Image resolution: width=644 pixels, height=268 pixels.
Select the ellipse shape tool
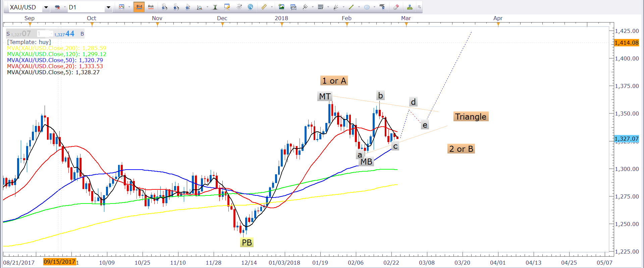[x=367, y=7]
